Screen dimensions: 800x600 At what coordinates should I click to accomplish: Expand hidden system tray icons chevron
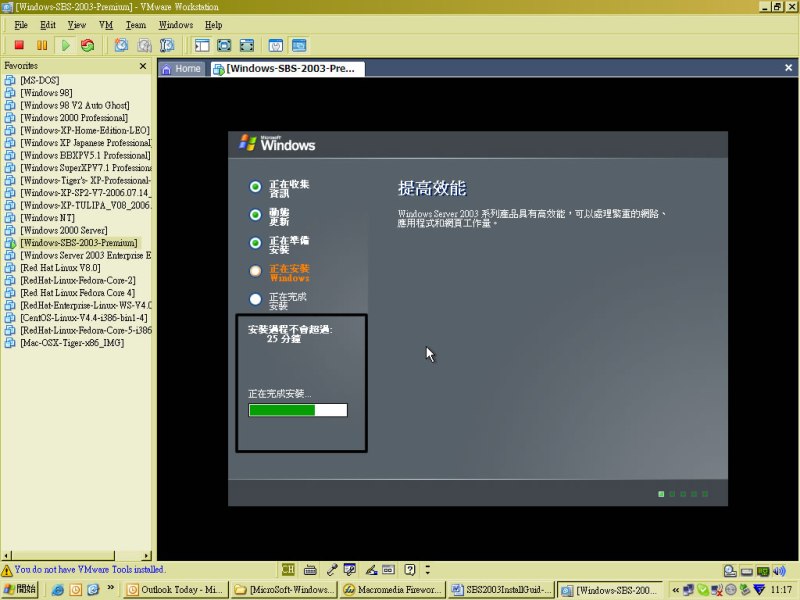coord(676,590)
